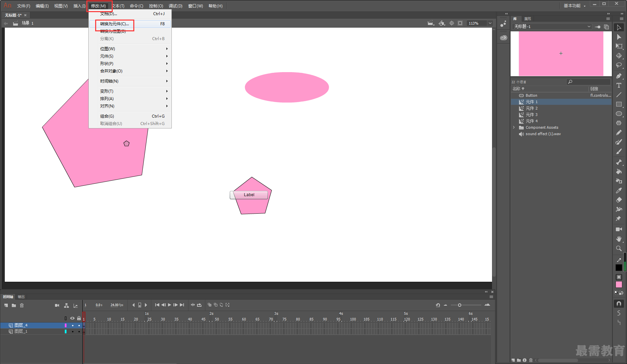The image size is (627, 364).
Task: Open the edit symbols dropdown icon
Action: [x=442, y=23]
